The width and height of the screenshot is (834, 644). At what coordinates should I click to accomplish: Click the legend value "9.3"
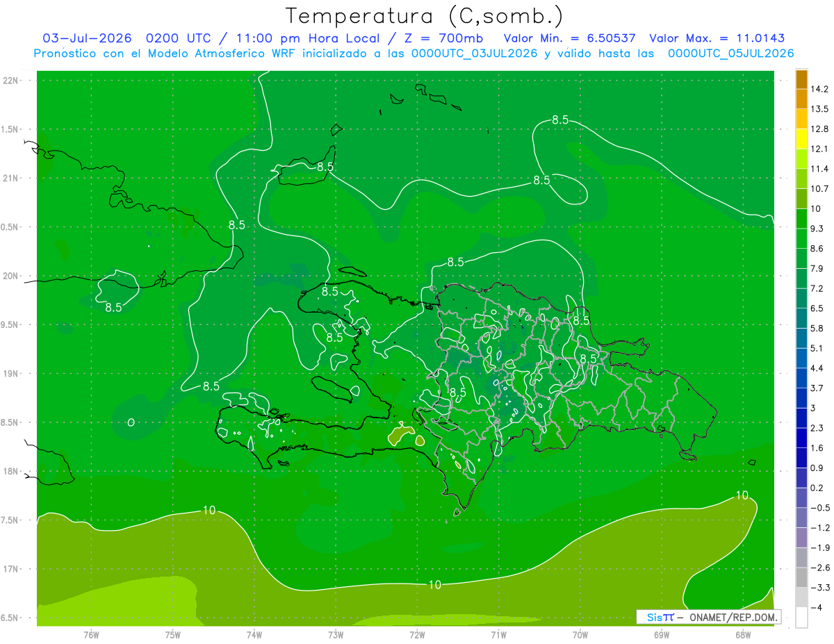coord(817,229)
